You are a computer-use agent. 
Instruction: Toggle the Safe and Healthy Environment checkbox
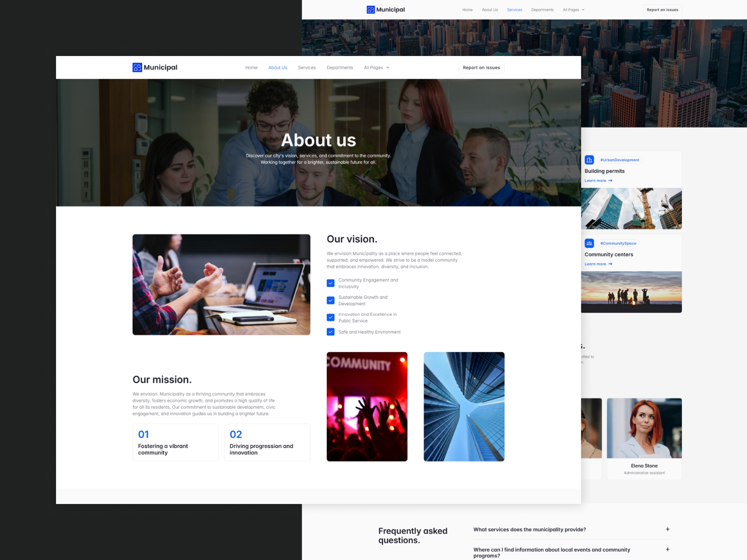point(331,332)
